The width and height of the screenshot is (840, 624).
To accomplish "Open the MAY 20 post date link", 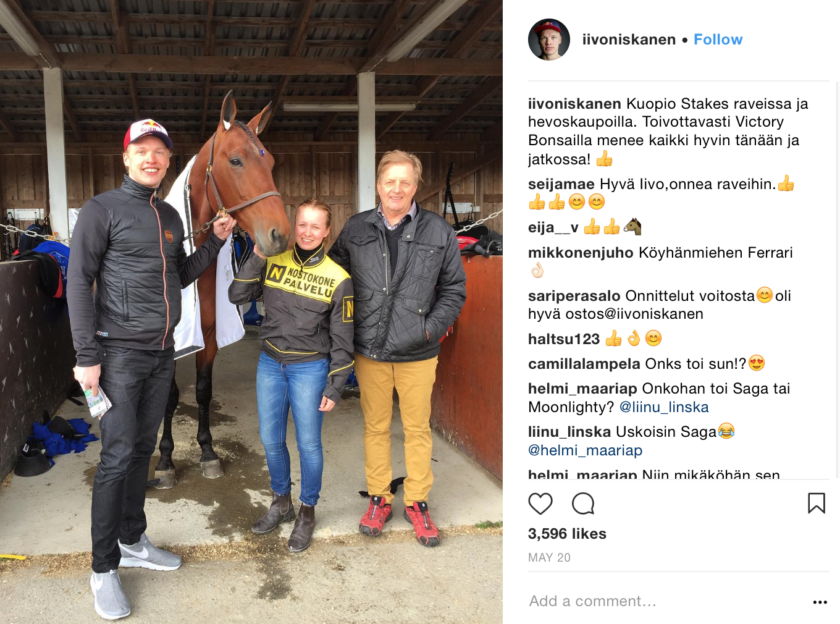I will pyautogui.click(x=549, y=557).
